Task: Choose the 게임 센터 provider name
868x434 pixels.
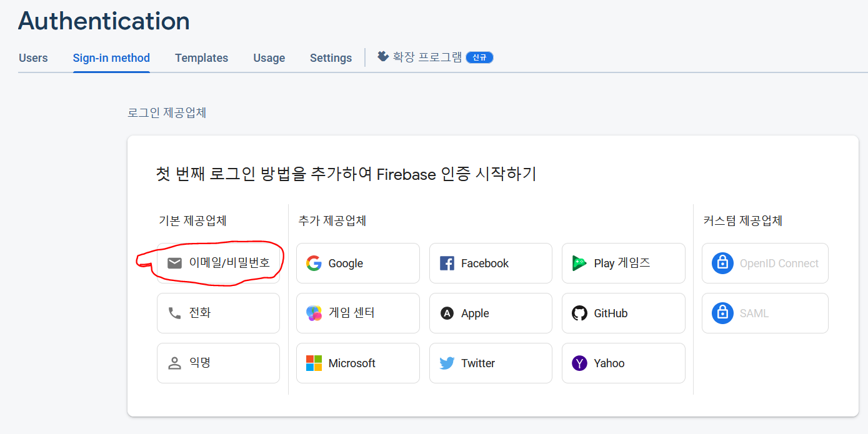Action: 352,313
